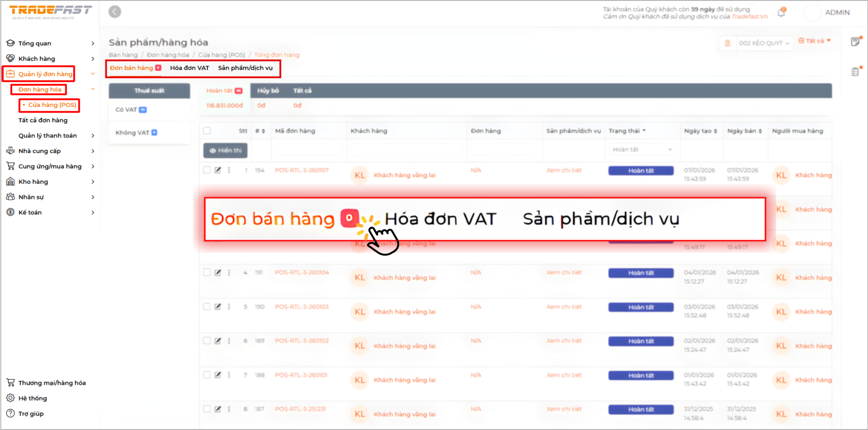Viewport: 868px width, 430px height.
Task: Switch to the Hóa đơn VAT tab
Action: (189, 68)
